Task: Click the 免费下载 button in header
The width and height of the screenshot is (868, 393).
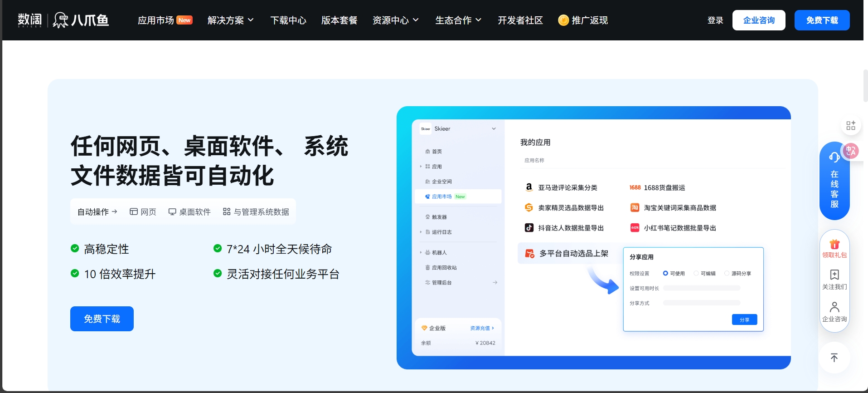Action: (x=822, y=20)
